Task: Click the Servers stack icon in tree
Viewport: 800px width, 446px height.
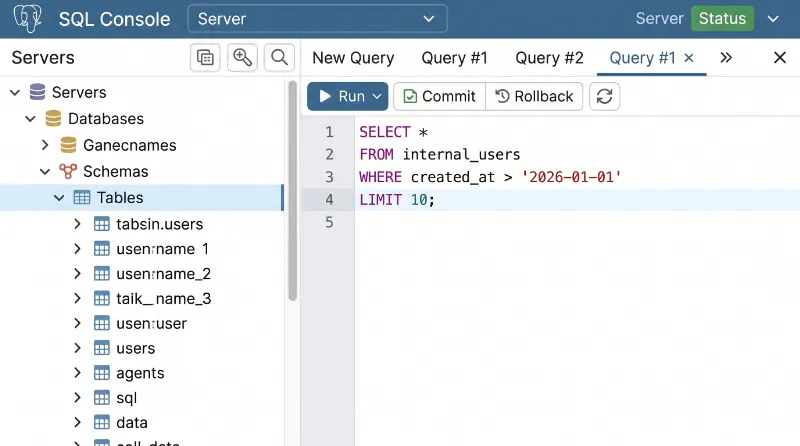Action: pos(37,92)
